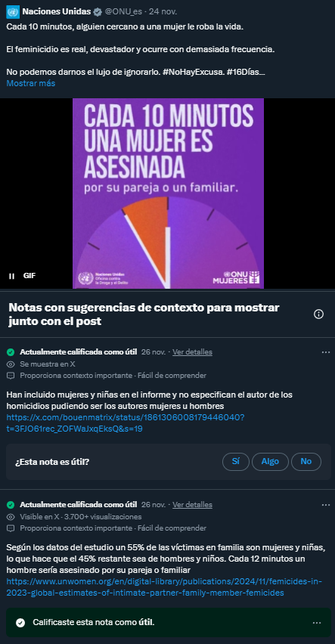Open the info icon beside Notas heading
The image size is (335, 644).
[318, 314]
